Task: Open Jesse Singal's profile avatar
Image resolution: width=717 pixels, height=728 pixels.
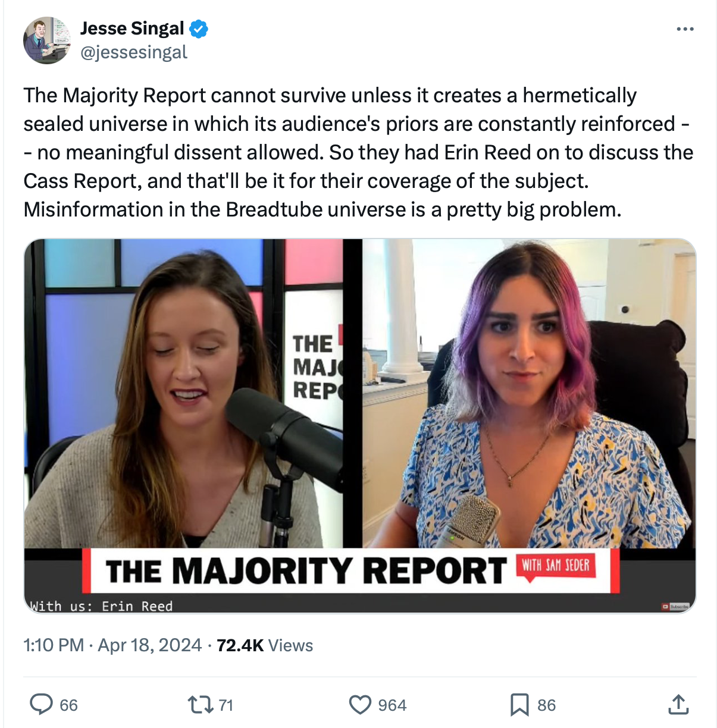Action: pyautogui.click(x=47, y=40)
